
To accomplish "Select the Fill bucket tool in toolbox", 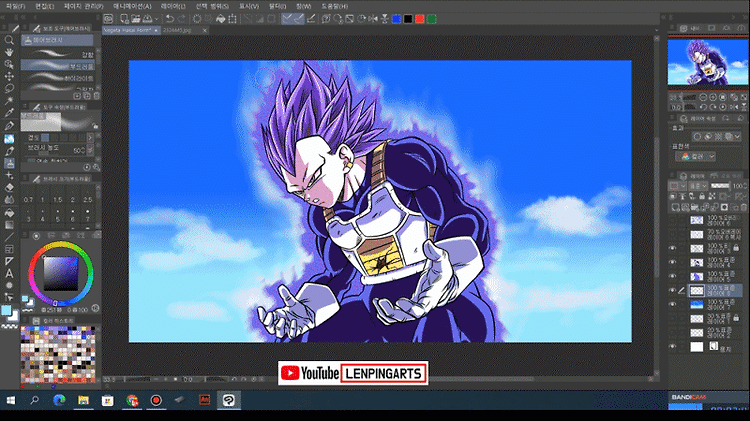I will 9,212.
